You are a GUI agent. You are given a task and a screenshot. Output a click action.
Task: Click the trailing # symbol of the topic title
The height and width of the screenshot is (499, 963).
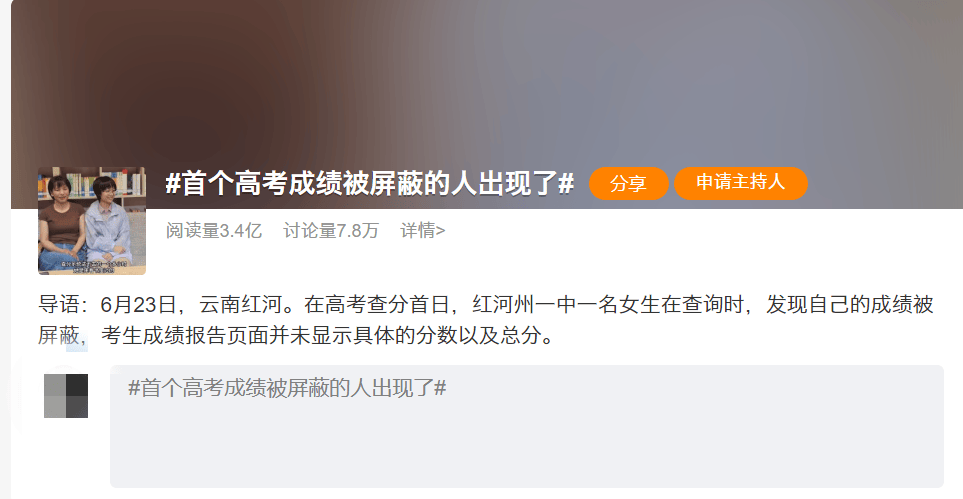(x=566, y=184)
